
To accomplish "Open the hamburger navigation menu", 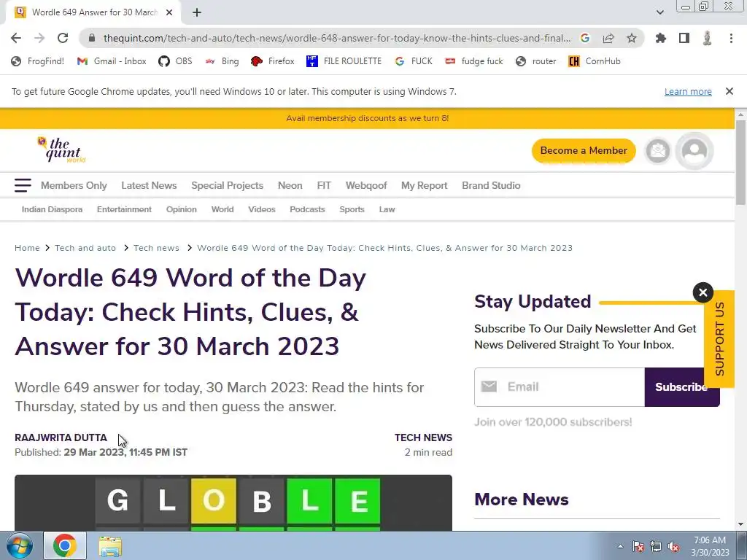I will (23, 185).
